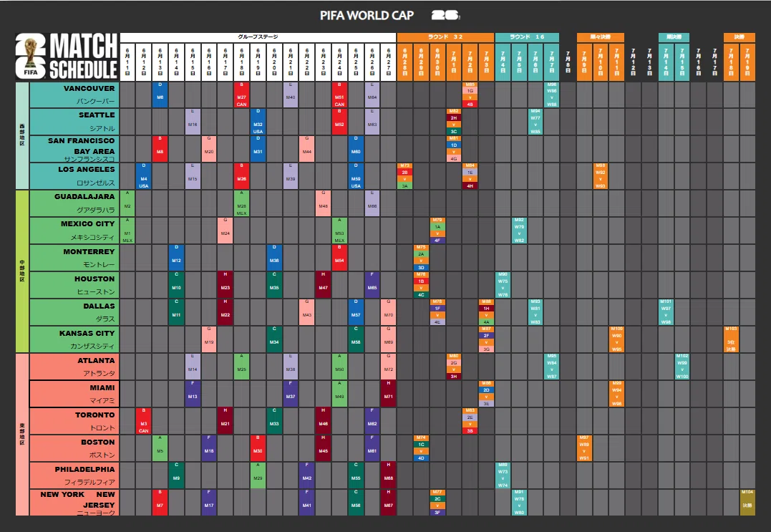The height and width of the screenshot is (532, 771).
Task: Select match M28 MEX cell in Guadalajara
Action: coord(241,203)
